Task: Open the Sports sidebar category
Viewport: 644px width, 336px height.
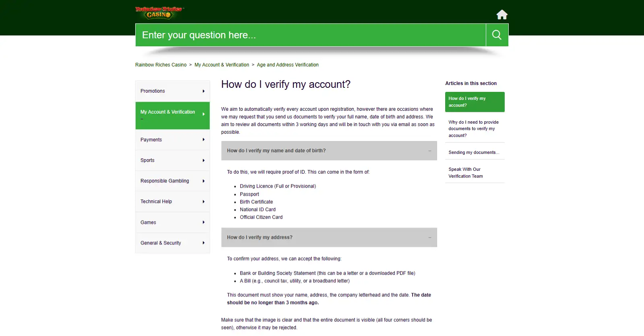Action: pyautogui.click(x=173, y=160)
